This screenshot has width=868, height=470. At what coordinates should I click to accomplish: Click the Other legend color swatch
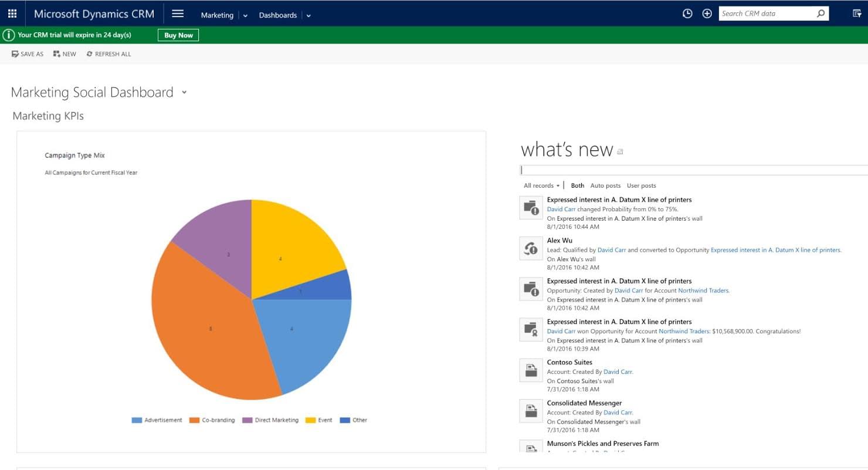click(345, 420)
